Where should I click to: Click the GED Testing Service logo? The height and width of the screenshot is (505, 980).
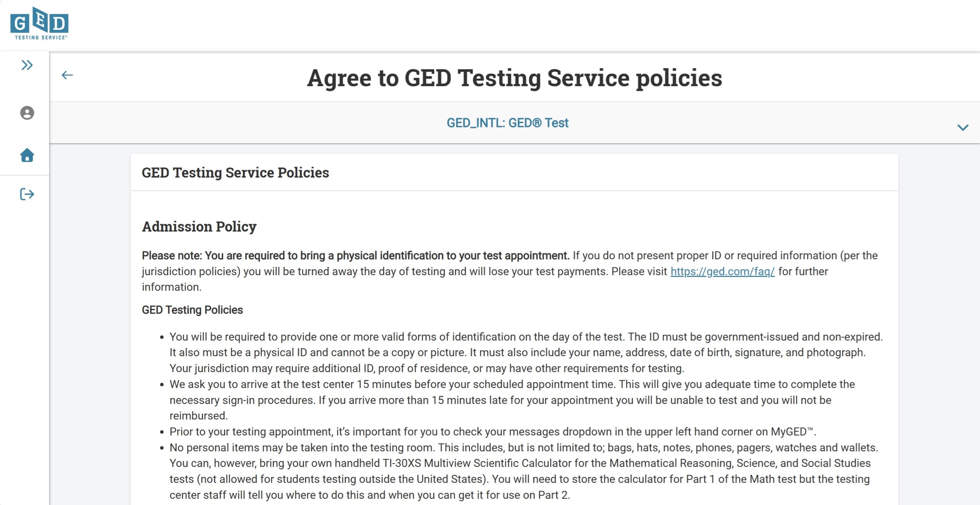point(40,23)
